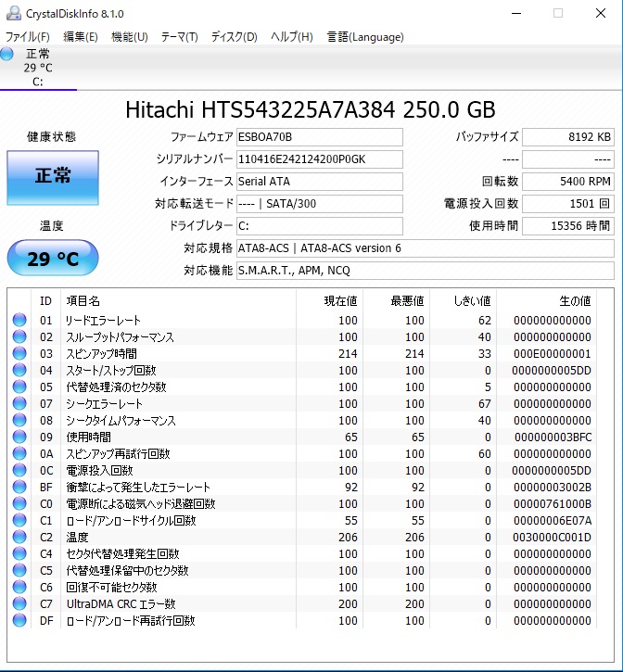The height and width of the screenshot is (672, 623).
Task: Click status orb of C1 ロード/アンロードサイクル回数 row
Action: (x=19, y=520)
